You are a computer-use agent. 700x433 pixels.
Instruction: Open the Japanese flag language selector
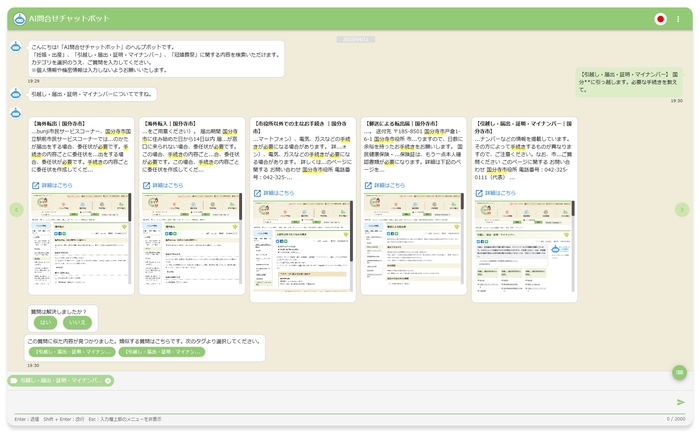[x=660, y=19]
